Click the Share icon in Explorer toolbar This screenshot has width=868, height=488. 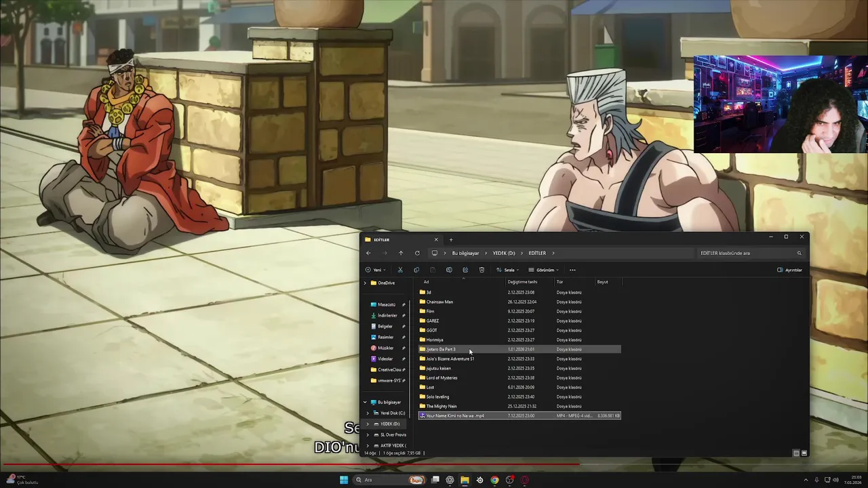pyautogui.click(x=465, y=270)
